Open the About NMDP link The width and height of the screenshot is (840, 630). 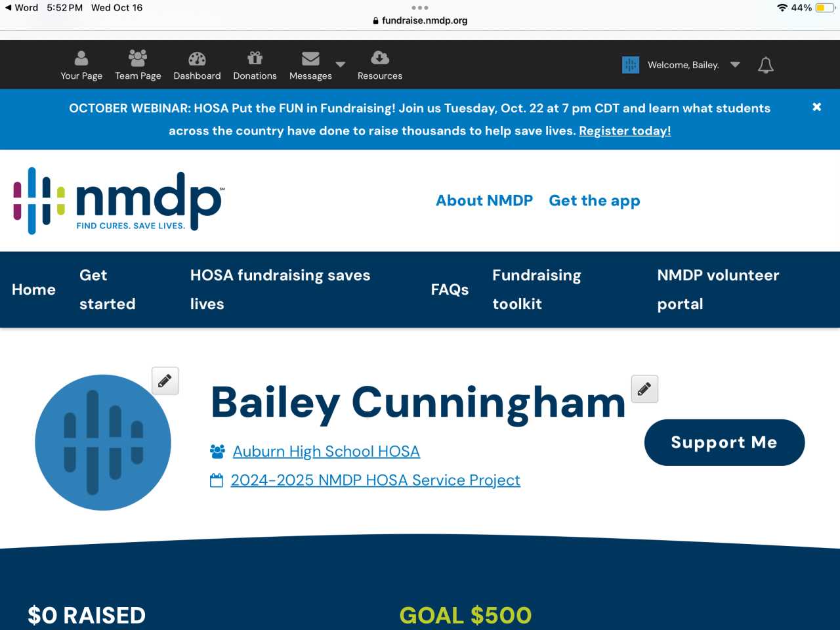[x=484, y=201]
